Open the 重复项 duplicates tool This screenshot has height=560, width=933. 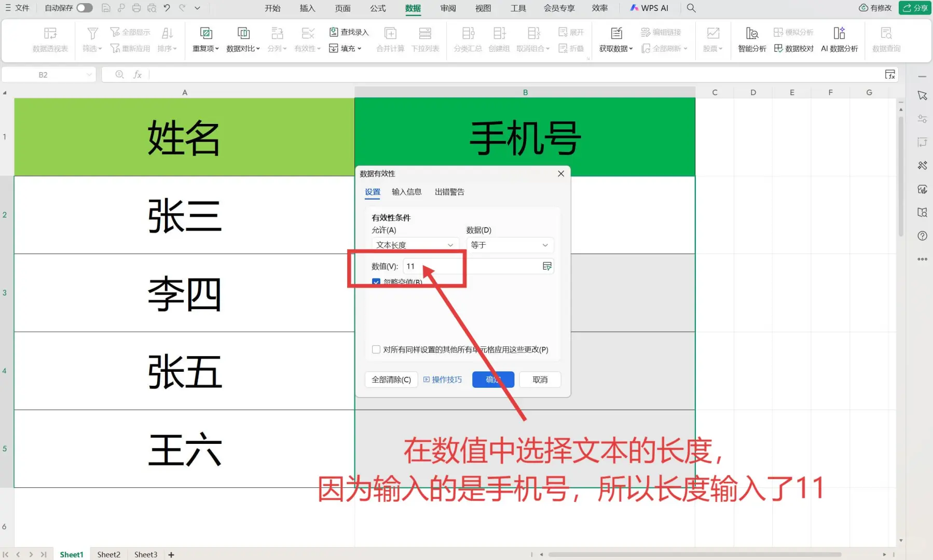(x=206, y=39)
